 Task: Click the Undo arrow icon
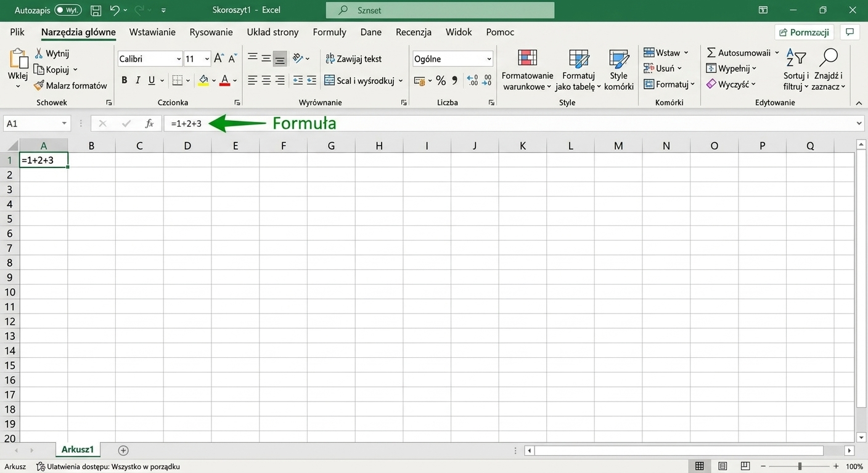[x=115, y=10]
